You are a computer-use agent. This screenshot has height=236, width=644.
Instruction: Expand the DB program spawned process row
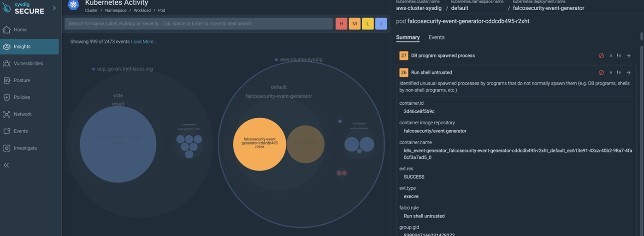[x=515, y=55]
